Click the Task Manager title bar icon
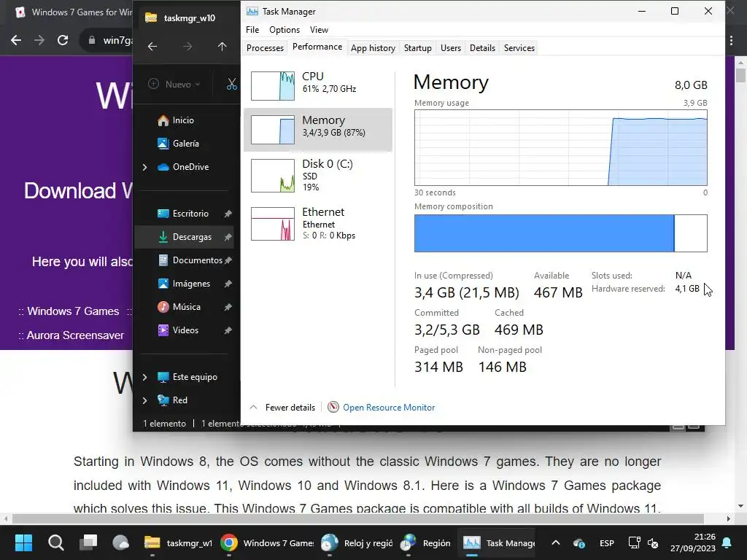This screenshot has height=560, width=747. (252, 12)
